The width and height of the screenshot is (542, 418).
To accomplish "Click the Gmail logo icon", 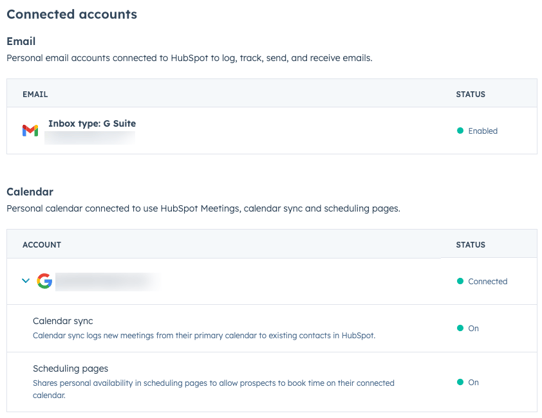I will (30, 130).
